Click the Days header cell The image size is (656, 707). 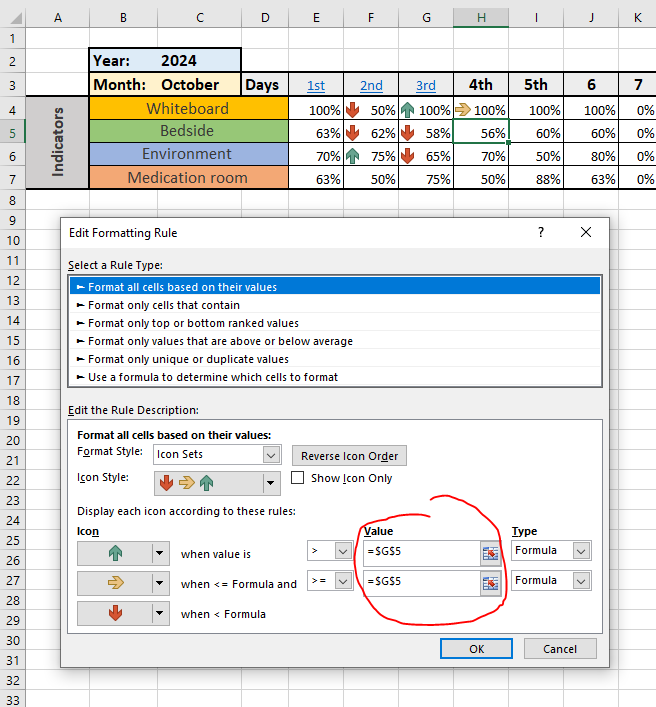click(x=265, y=84)
